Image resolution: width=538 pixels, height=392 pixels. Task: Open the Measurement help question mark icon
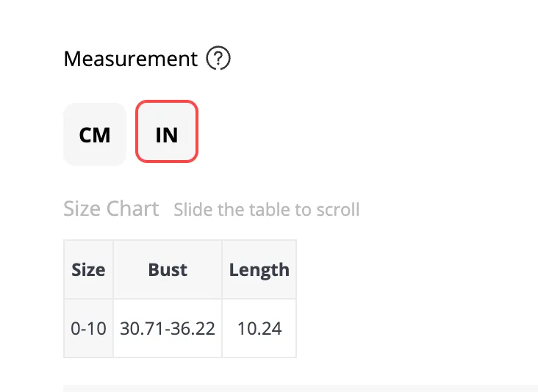(218, 58)
